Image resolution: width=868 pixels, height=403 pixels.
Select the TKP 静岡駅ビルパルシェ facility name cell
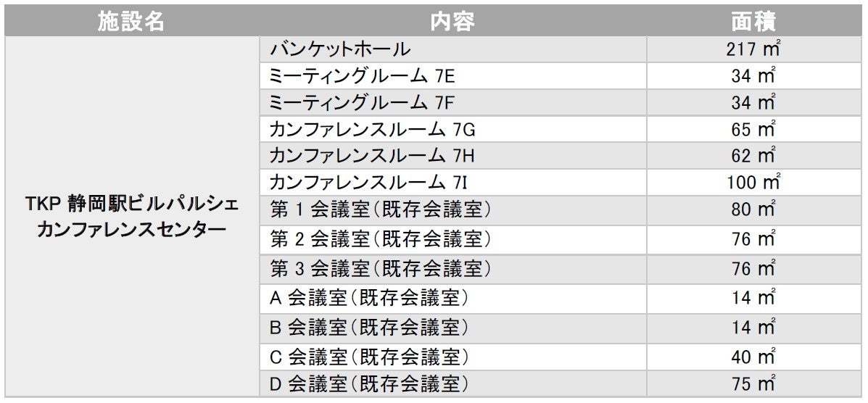point(131,216)
